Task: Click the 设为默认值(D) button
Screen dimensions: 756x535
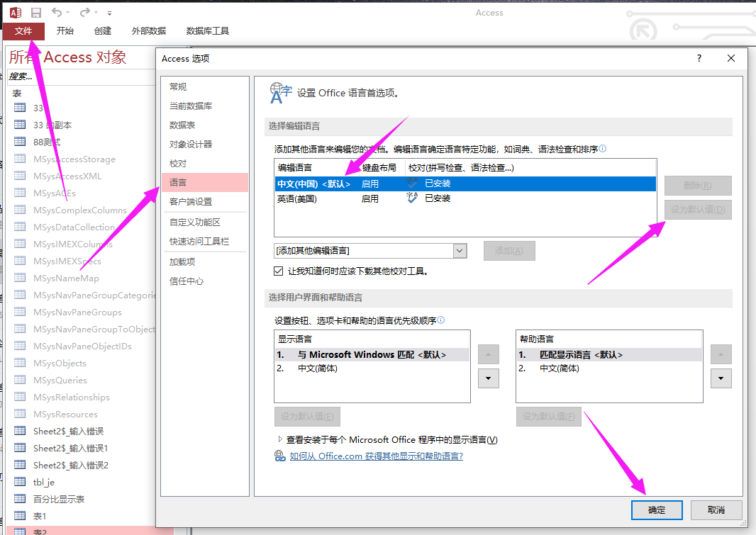Action: pos(698,210)
